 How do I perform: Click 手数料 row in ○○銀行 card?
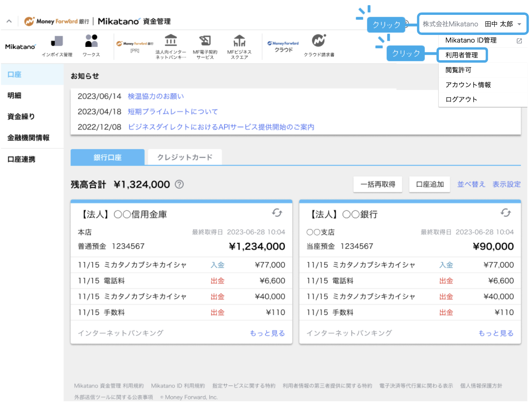(410, 312)
